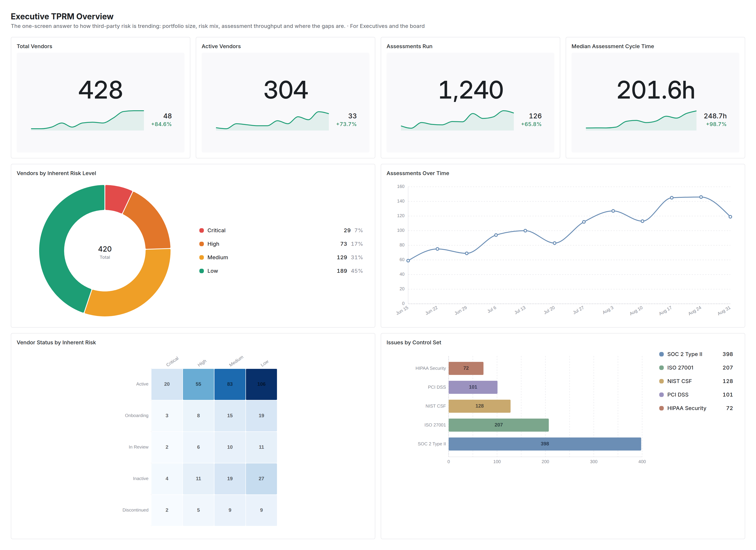756x550 pixels.
Task: Click the Onboarding Low cell 19
Action: click(x=261, y=416)
